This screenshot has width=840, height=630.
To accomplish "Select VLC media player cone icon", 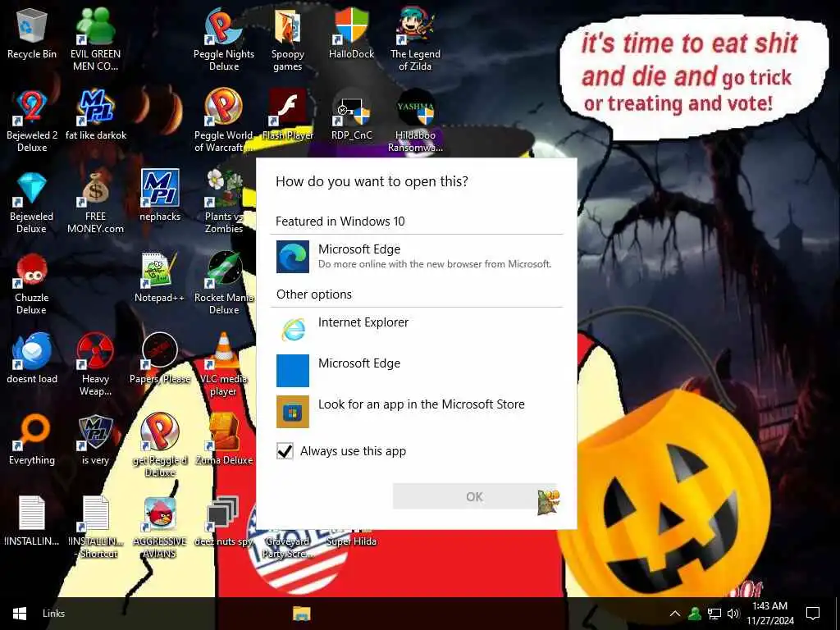I will pos(224,365).
